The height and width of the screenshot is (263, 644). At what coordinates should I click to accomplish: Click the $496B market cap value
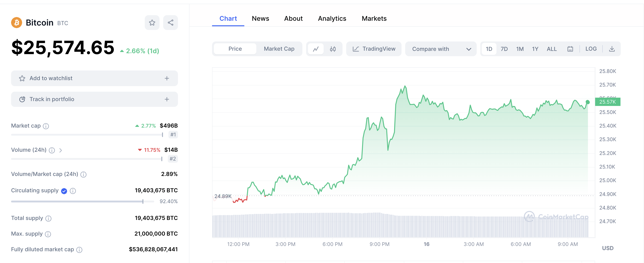(169, 126)
